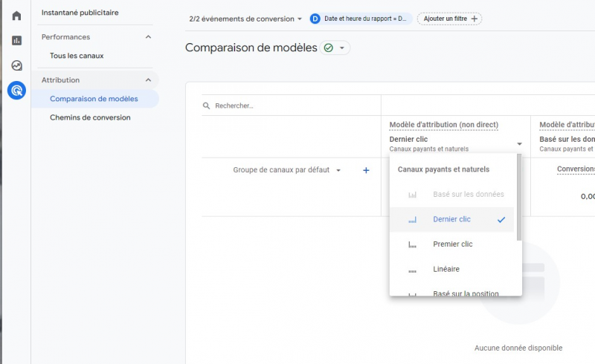Open the Advertising icon in sidebar
The width and height of the screenshot is (595, 364).
tap(16, 90)
